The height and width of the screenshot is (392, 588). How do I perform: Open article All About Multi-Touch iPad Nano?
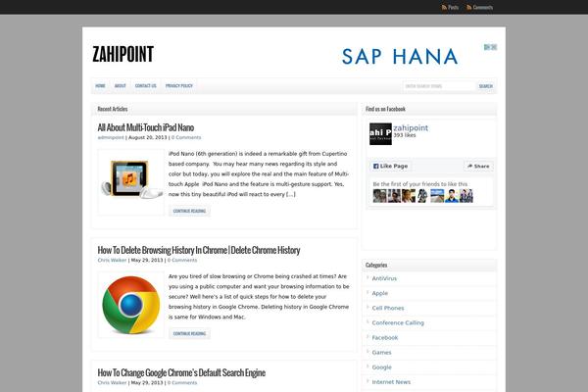click(x=145, y=127)
